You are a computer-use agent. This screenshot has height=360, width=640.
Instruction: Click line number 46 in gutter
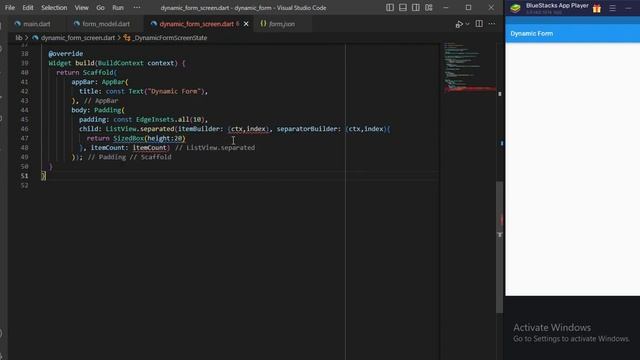pyautogui.click(x=24, y=129)
